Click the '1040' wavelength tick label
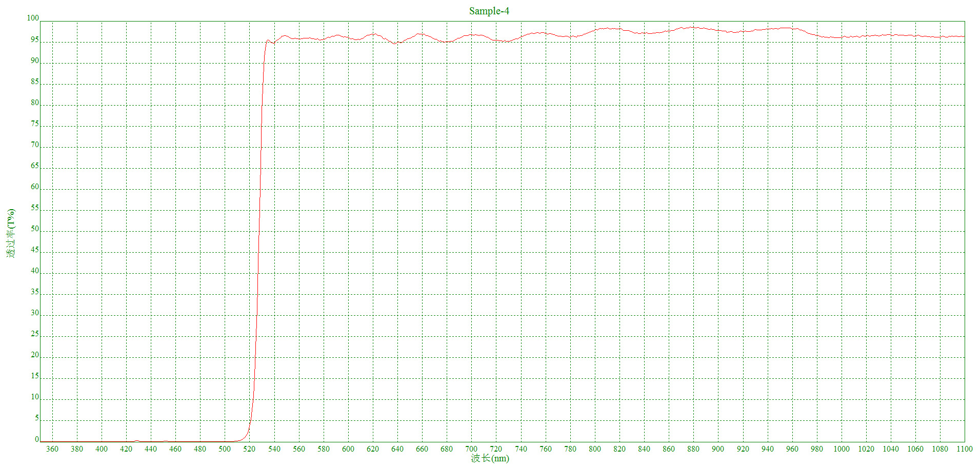The height and width of the screenshot is (468, 980). click(891, 449)
